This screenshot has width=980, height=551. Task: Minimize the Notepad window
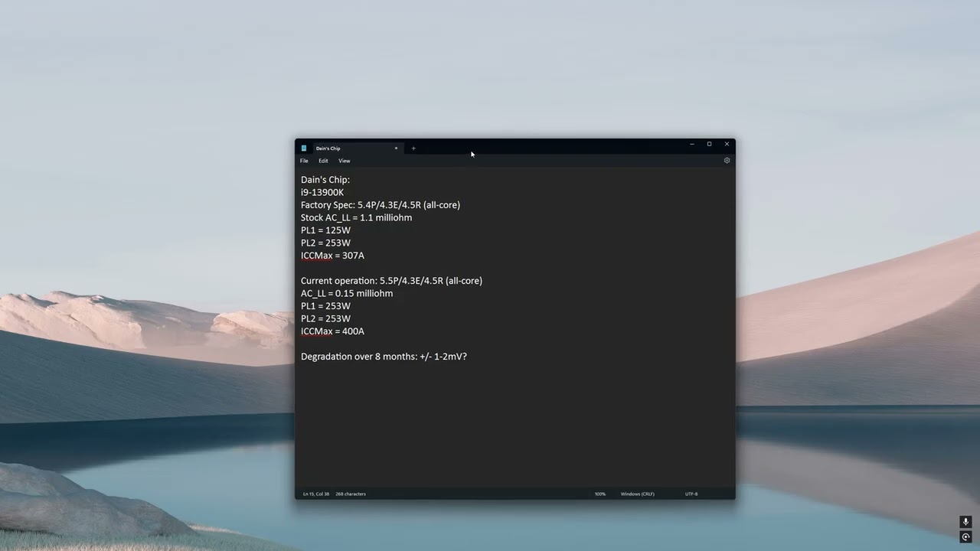coord(691,144)
